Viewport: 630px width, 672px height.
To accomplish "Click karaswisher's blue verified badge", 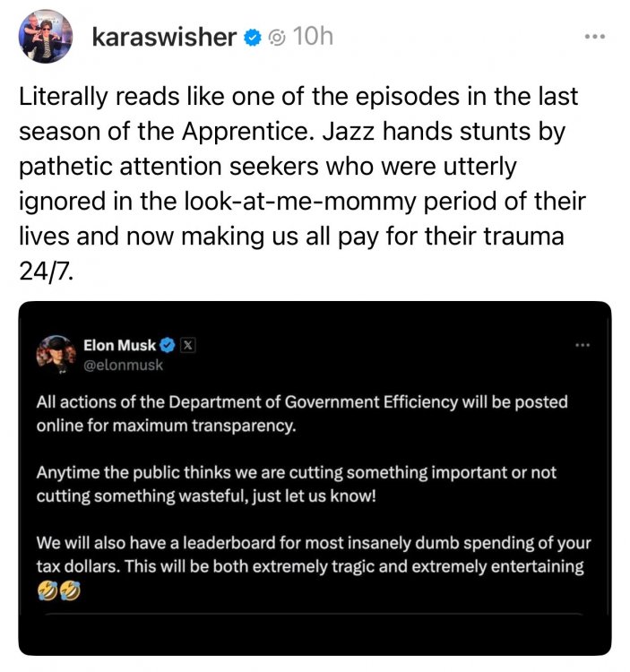I will click(x=253, y=38).
